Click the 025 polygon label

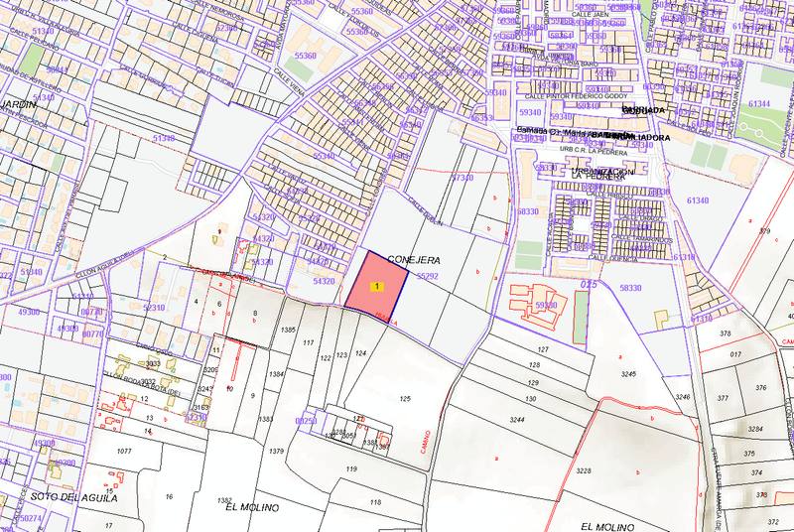pos(589,285)
